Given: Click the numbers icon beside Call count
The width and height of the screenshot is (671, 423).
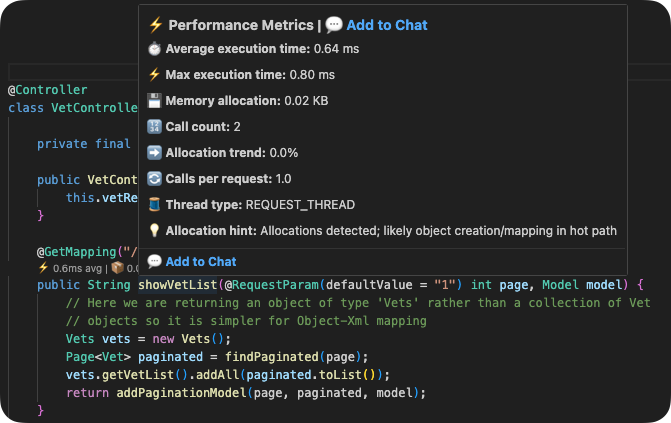Looking at the screenshot, I should 154,127.
